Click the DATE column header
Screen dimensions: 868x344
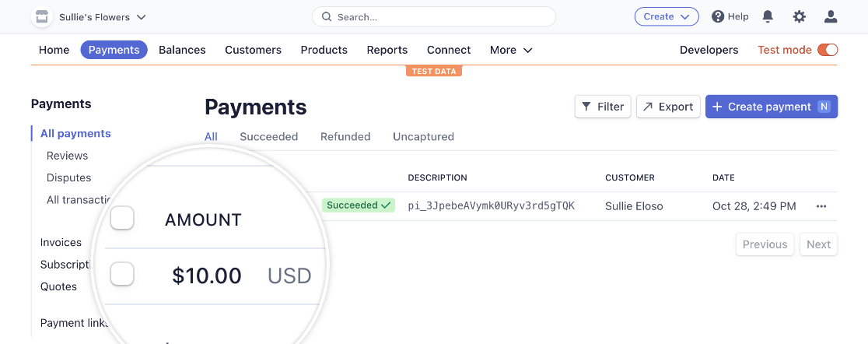[723, 177]
